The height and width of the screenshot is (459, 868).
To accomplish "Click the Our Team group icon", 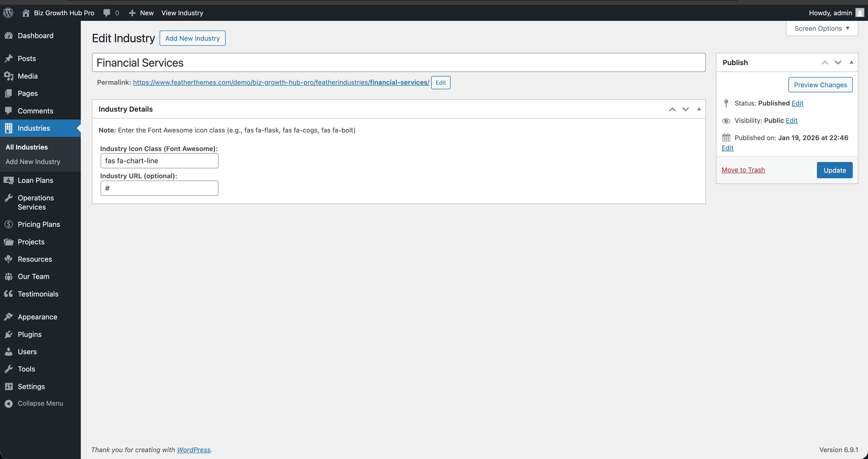I will click(9, 277).
